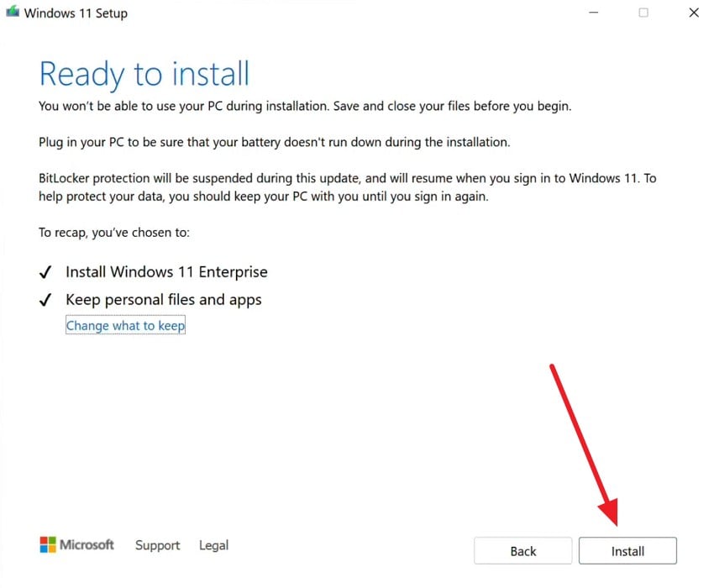Open the Change what to keep options

tap(125, 325)
